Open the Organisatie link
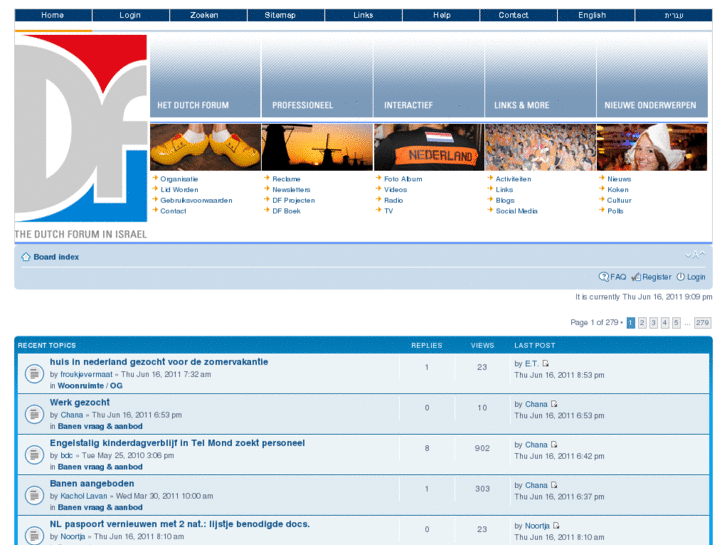This screenshot has height=545, width=727. pos(179,179)
